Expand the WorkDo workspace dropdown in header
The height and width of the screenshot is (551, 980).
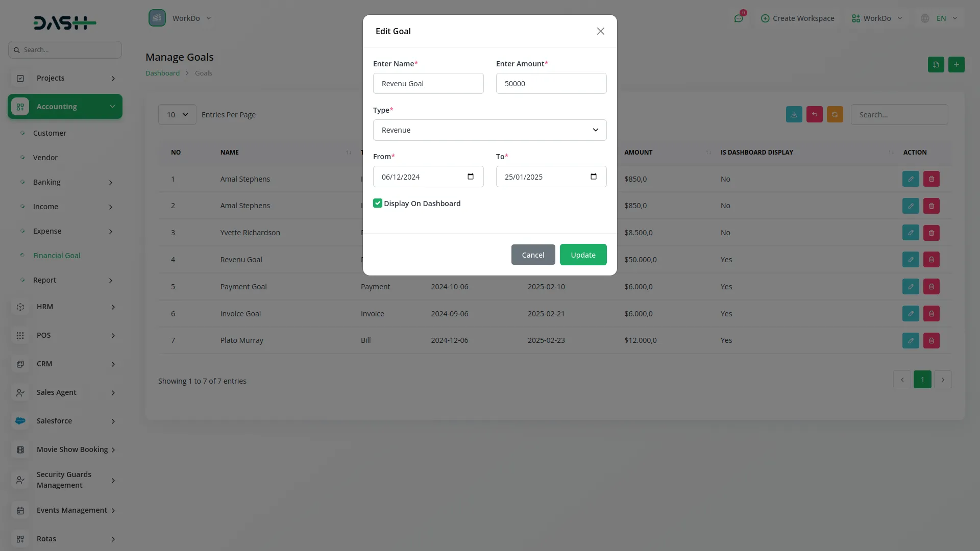[x=876, y=18]
